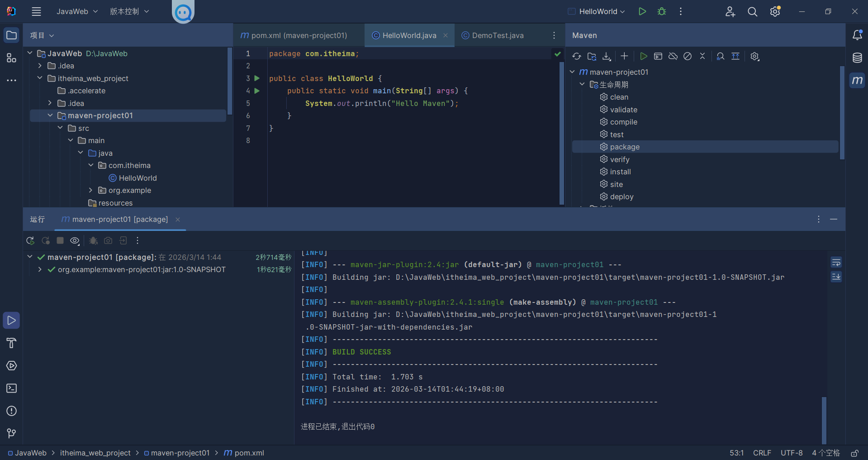Select the package lifecycle phase
This screenshot has width=868, height=460.
click(x=705, y=147)
